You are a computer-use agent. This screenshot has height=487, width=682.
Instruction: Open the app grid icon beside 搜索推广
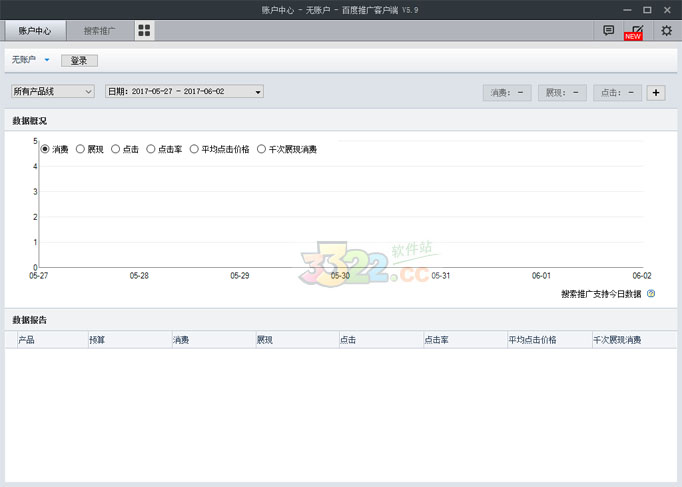pos(145,31)
